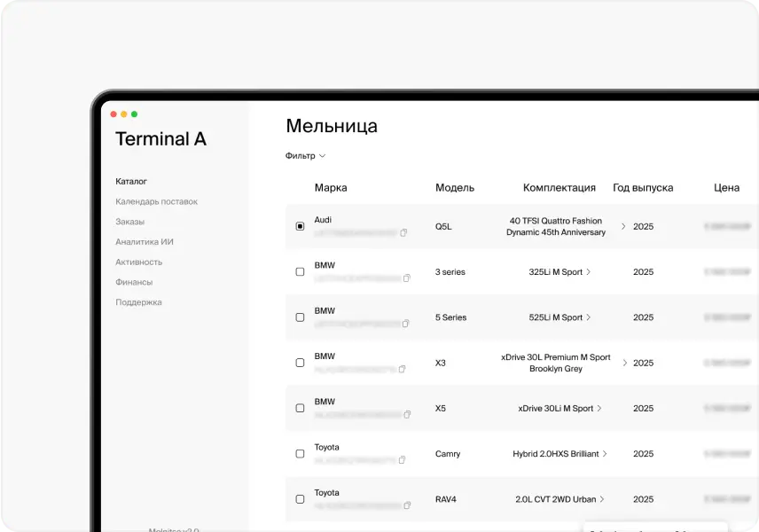Copy the VIN of BMW X3
This screenshot has width=759, height=532.
402,369
